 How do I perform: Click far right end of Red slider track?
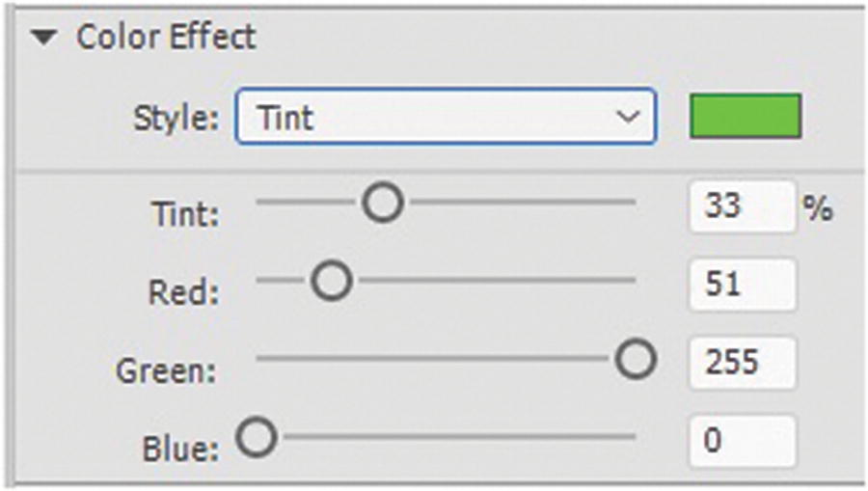coord(631,282)
